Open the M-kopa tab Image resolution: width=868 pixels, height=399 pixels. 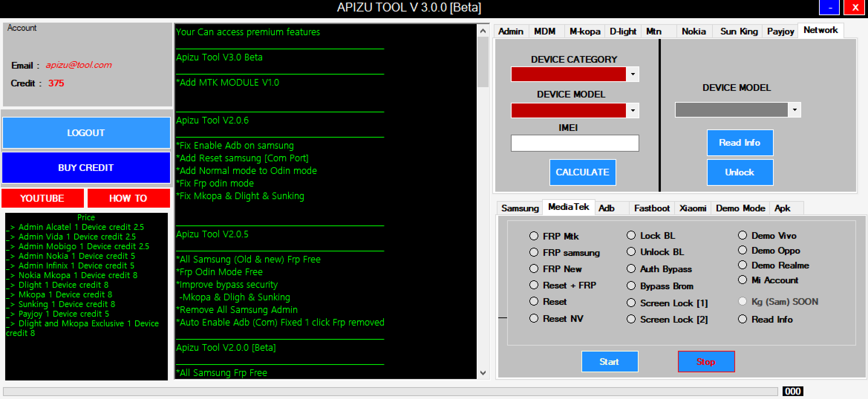click(x=584, y=31)
